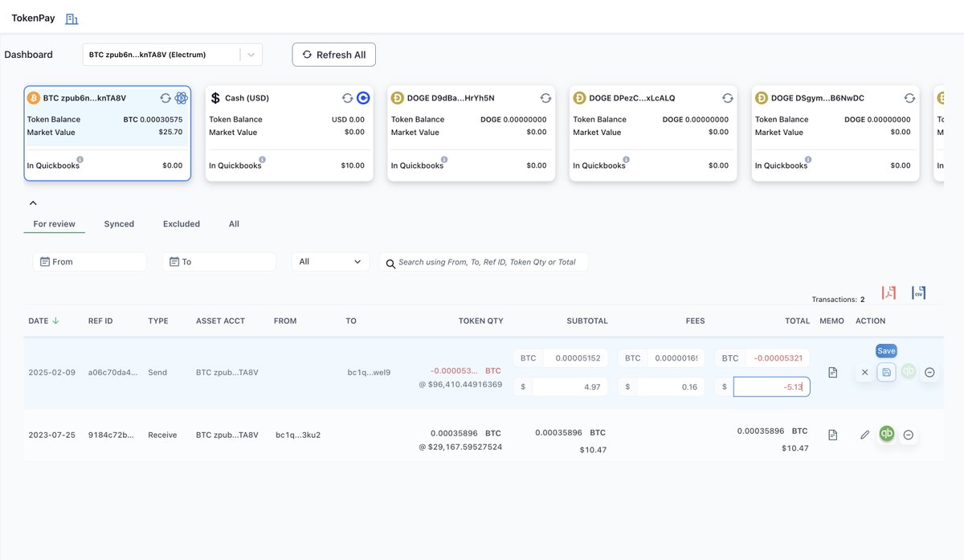This screenshot has width=964, height=560.
Task: Click the Bitcoin logo on the BTC card
Action: (x=34, y=98)
